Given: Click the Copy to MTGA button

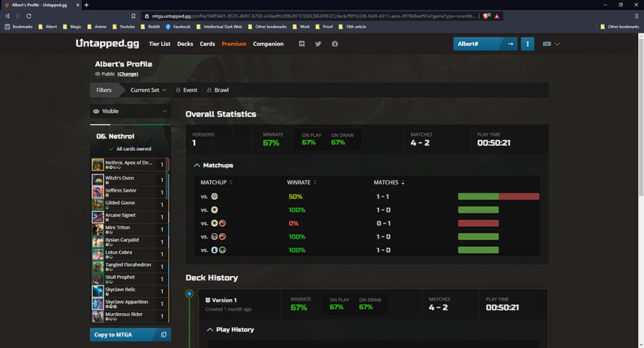Looking at the screenshot, I should click(130, 334).
